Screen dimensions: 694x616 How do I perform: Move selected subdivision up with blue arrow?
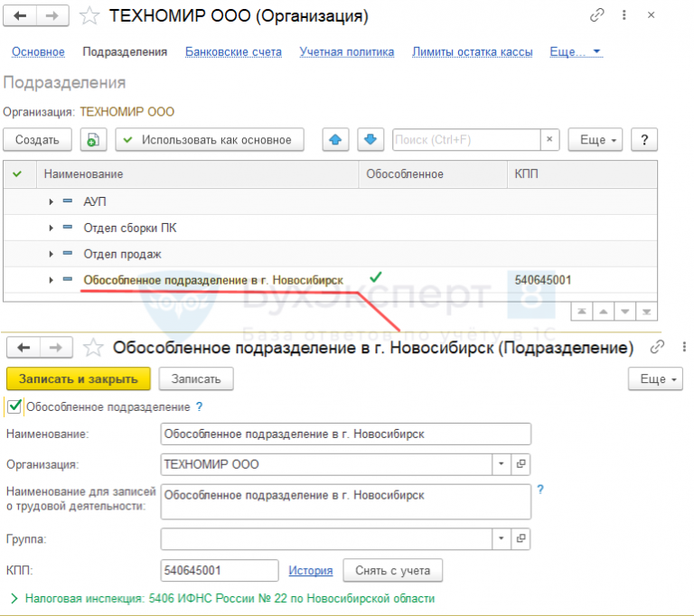tap(335, 140)
